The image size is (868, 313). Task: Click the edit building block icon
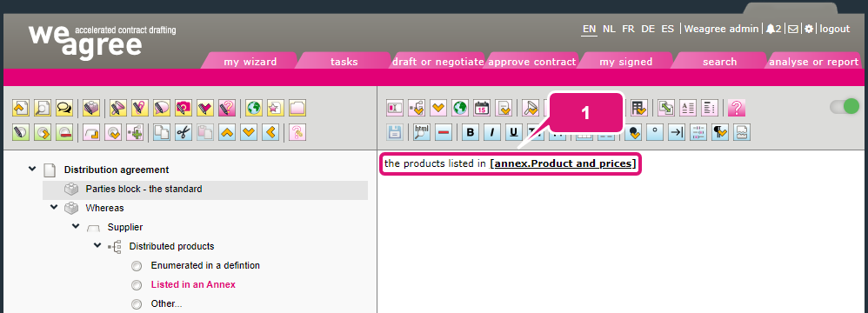[x=91, y=108]
